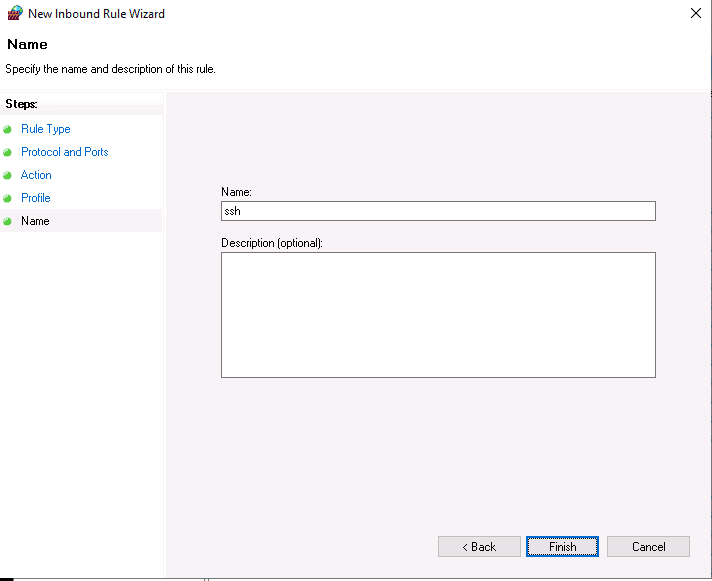Screen dimensions: 712x581
Task: Click the bold 'Name' page heading
Action: [x=27, y=44]
